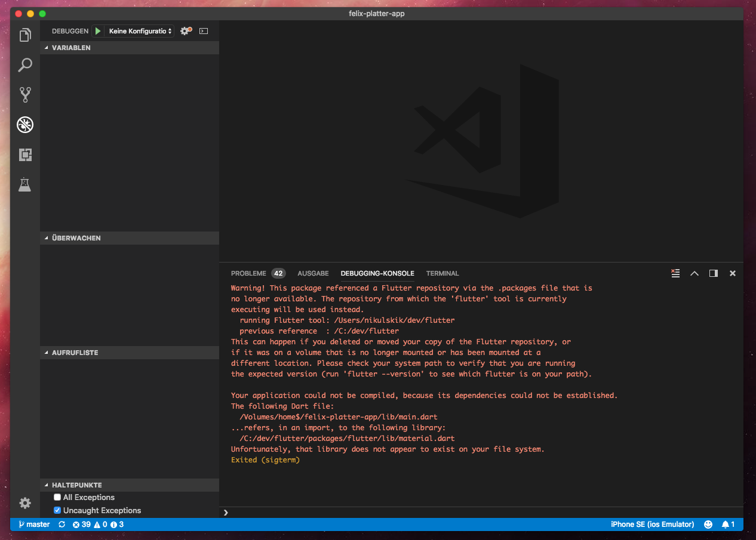Viewport: 756px width, 540px height.
Task: Open debug configuration with the gear icon
Action: point(184,30)
